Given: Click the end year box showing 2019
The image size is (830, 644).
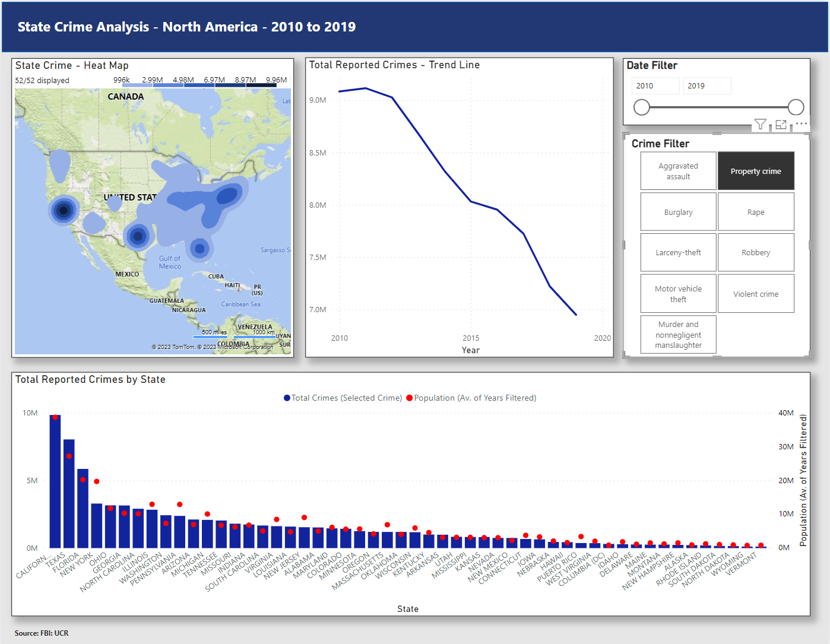Looking at the screenshot, I should click(x=707, y=85).
